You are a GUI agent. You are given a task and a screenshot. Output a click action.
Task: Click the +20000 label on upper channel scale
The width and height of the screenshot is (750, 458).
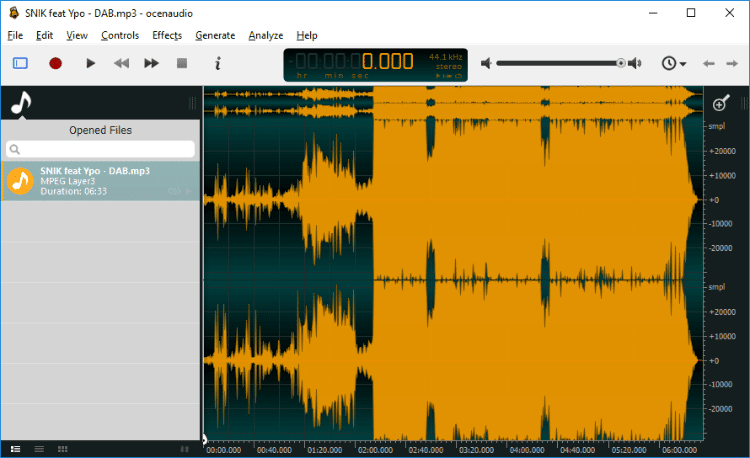(723, 151)
